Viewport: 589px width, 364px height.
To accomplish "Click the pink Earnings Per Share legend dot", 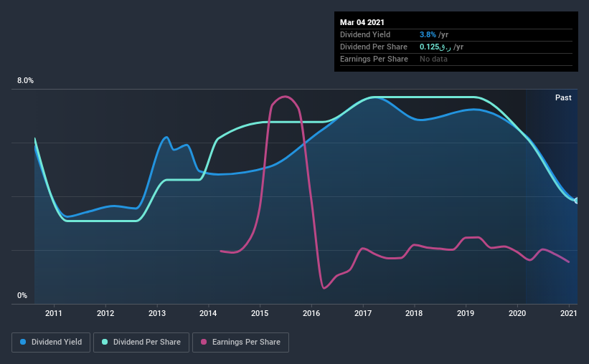I will pyautogui.click(x=204, y=342).
